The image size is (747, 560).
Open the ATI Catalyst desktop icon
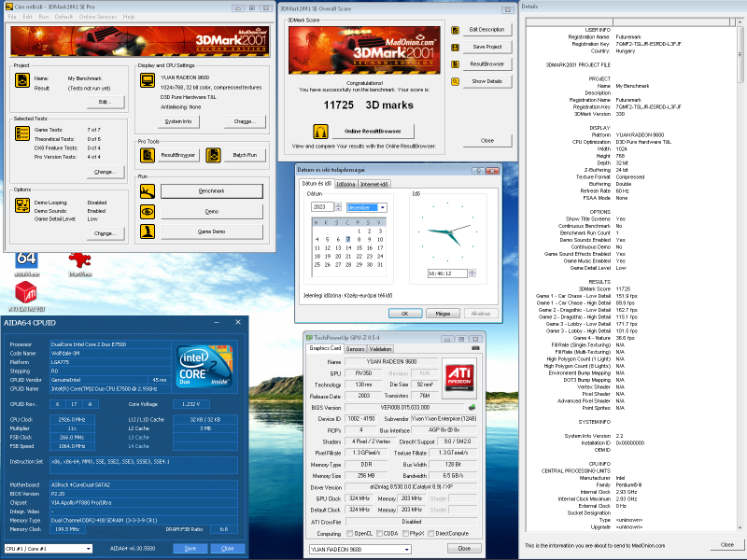(x=27, y=296)
